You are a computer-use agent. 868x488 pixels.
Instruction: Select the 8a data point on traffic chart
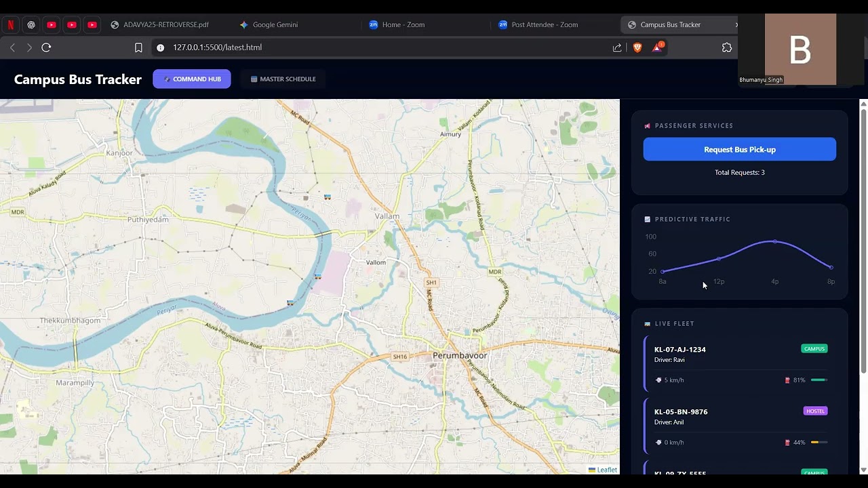(663, 271)
